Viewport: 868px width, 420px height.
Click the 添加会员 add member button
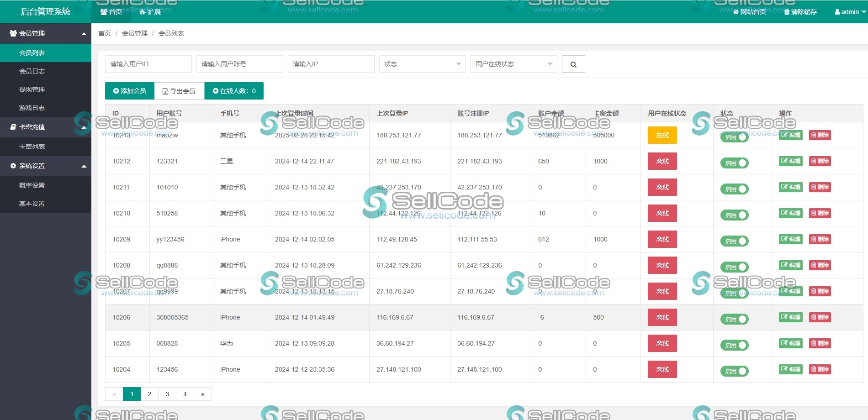click(x=129, y=90)
